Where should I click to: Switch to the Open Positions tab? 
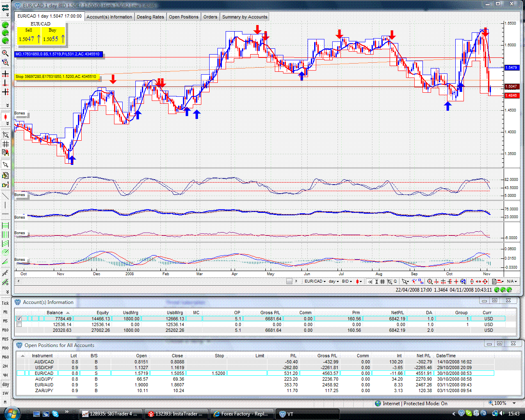(x=184, y=17)
